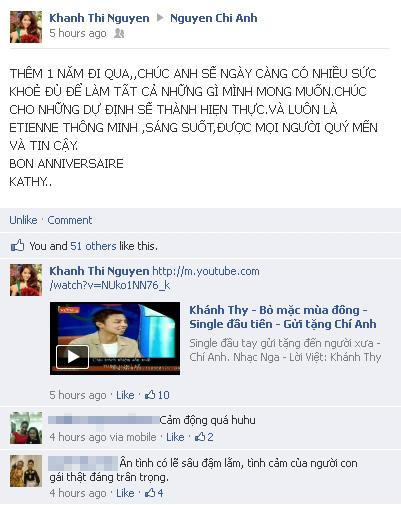
Task: Open the commenter avatar beside Cảm động quá huhu
Action: point(26,428)
